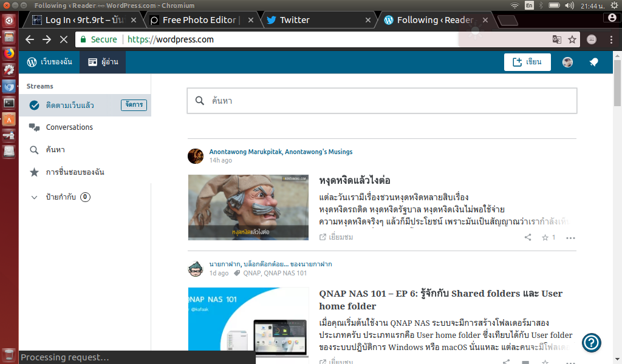
Task: Open the translate page icon
Action: 556,39
